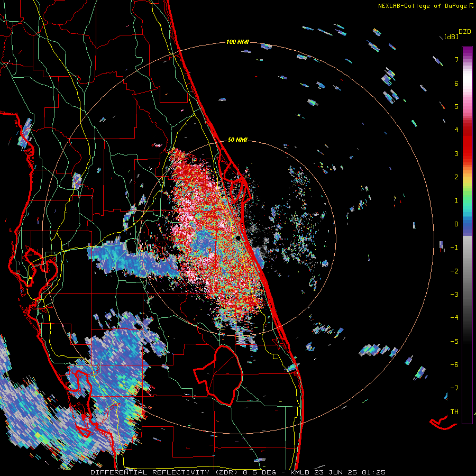
Task: Click the 6 value on color scale
Action: [x=456, y=83]
